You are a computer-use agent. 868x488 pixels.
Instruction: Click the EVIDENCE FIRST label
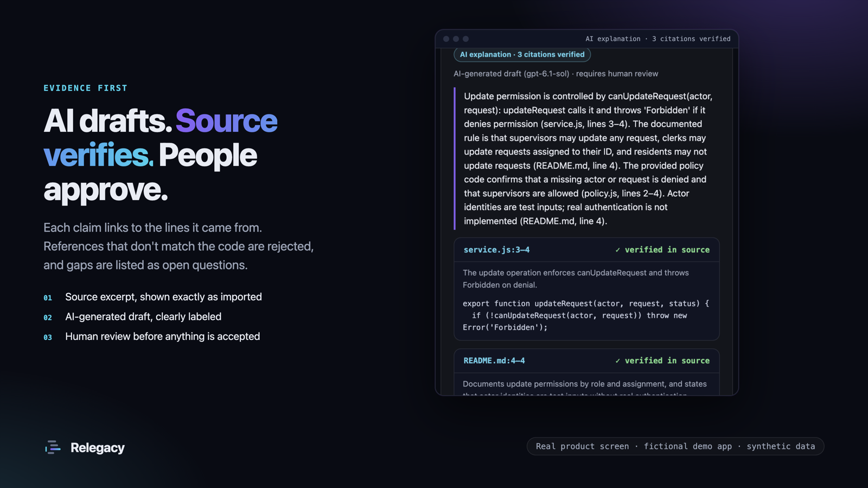click(x=85, y=88)
